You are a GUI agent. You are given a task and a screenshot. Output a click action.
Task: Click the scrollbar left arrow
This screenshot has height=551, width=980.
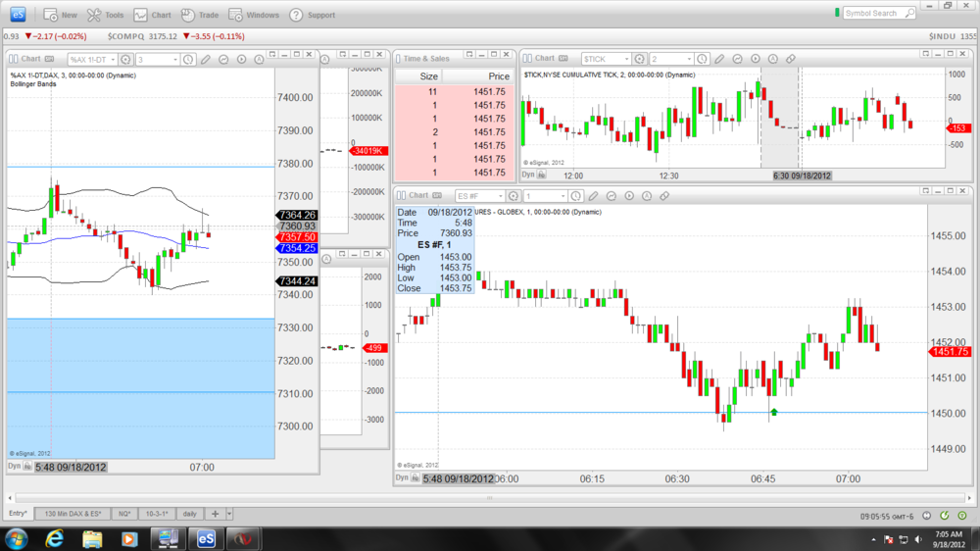(x=10, y=498)
